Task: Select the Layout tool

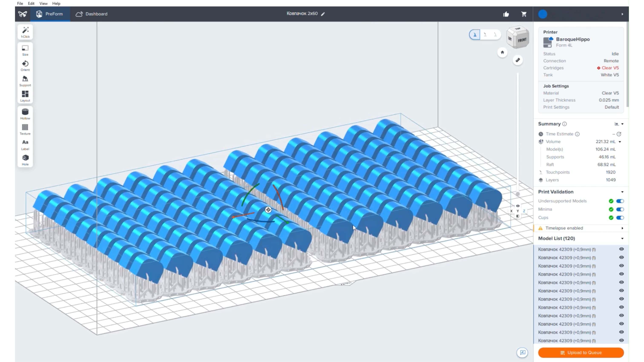Action: tap(25, 96)
